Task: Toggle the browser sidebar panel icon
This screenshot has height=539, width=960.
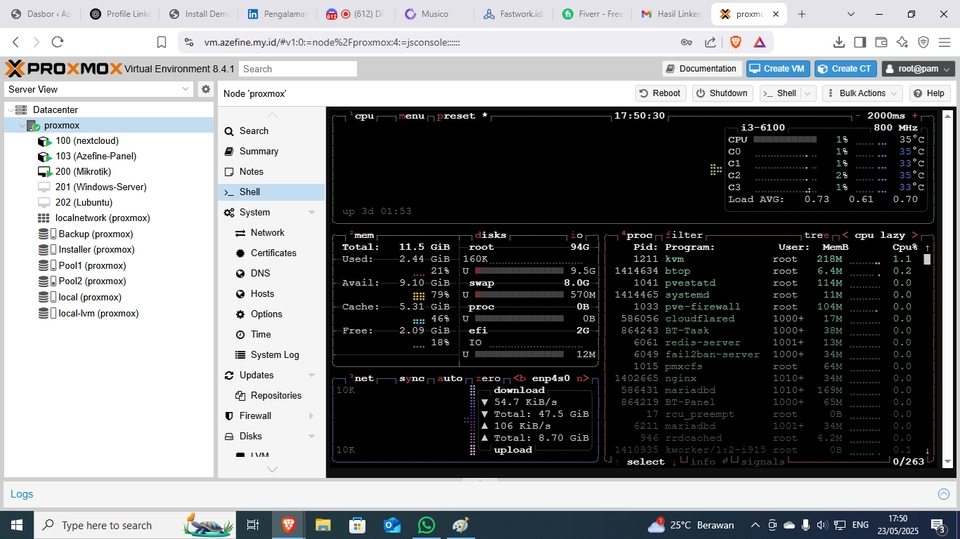Action: [860, 42]
